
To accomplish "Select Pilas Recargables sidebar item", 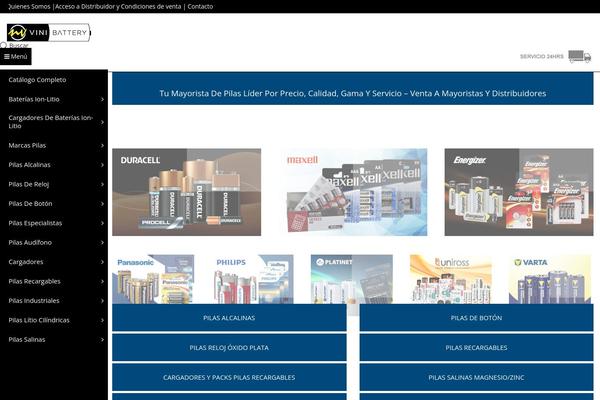I will click(34, 281).
